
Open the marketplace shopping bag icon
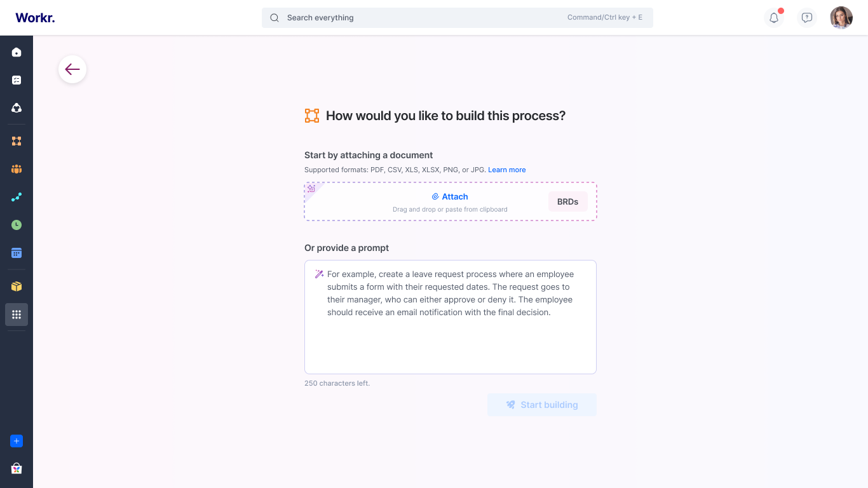17,468
